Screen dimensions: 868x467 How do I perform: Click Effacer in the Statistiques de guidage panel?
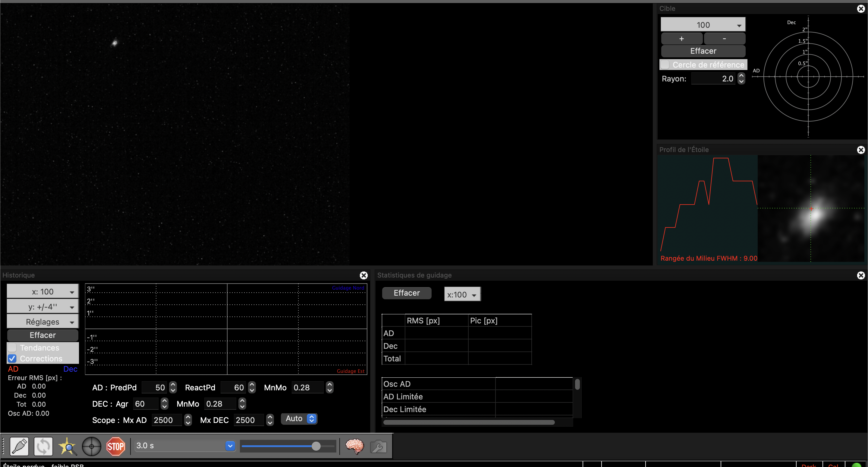click(x=406, y=293)
